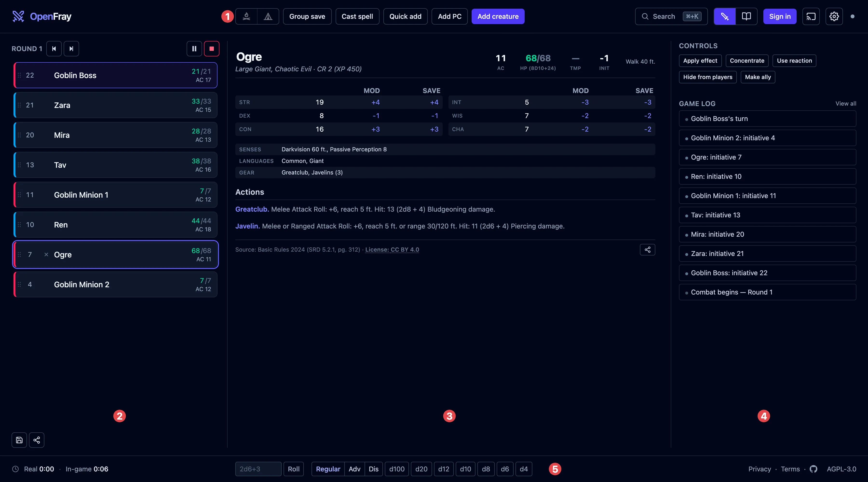Focus the Search field

tap(671, 16)
